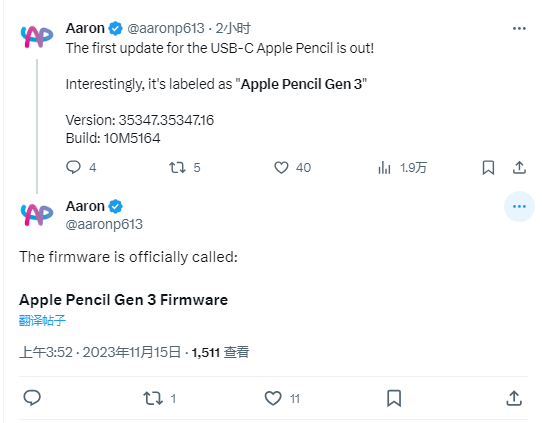Open highlighted more options menu on main tweet
This screenshot has width=542, height=423.
coord(519,207)
